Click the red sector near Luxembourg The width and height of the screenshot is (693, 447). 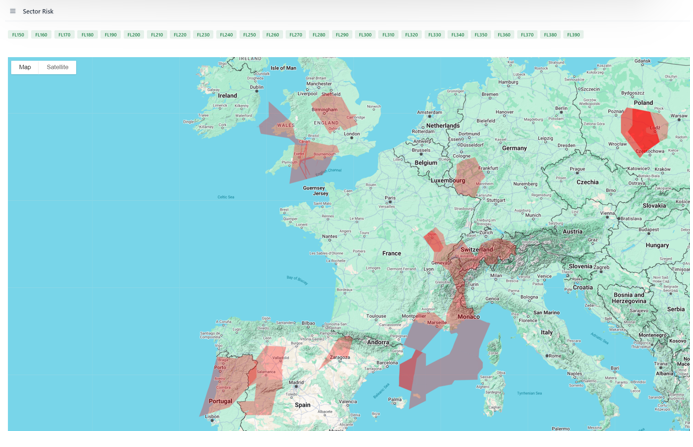coord(466,180)
